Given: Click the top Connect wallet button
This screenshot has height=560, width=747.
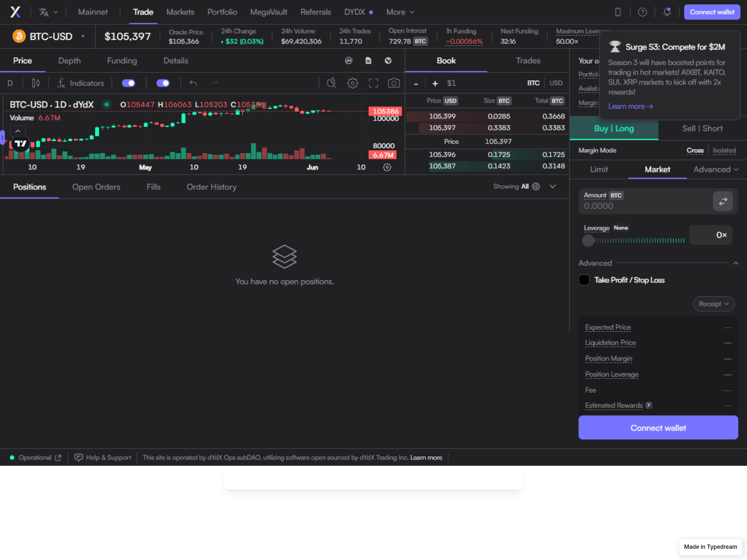Looking at the screenshot, I should coord(712,12).
